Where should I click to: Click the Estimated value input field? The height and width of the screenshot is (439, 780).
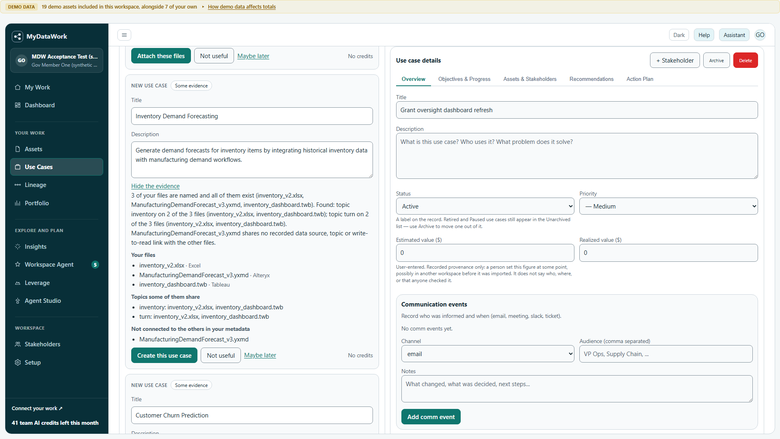click(485, 253)
